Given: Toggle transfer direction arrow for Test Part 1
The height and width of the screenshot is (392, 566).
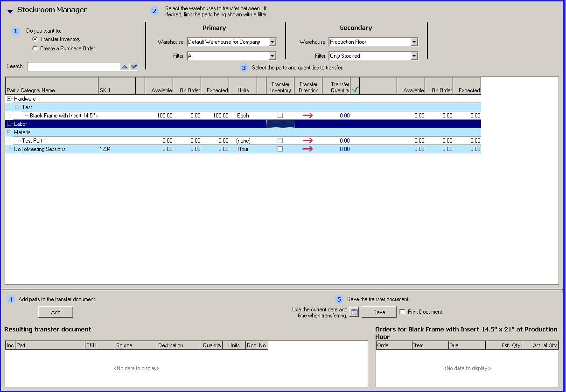Looking at the screenshot, I should pyautogui.click(x=307, y=141).
